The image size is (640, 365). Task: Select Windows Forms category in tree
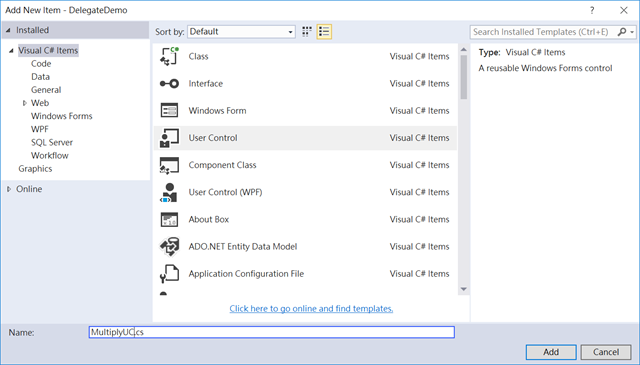click(x=62, y=116)
